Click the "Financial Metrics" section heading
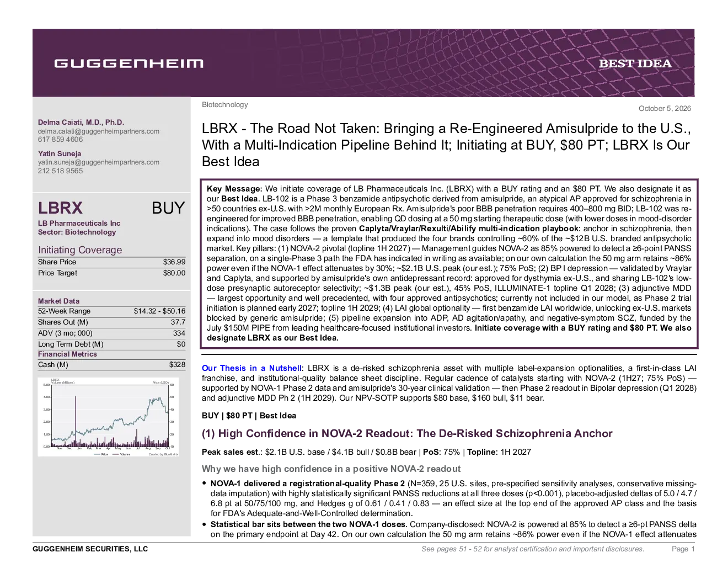Screen dimensions: 728x563 pos(67,354)
